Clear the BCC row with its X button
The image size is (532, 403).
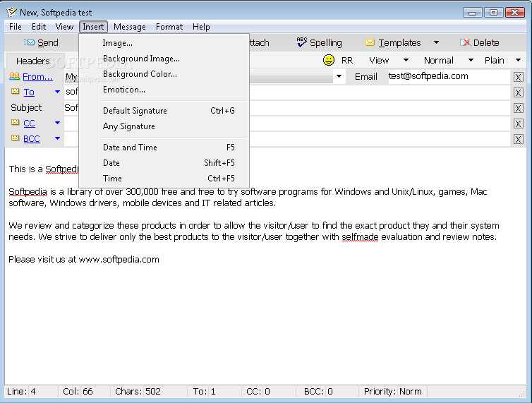click(x=518, y=139)
